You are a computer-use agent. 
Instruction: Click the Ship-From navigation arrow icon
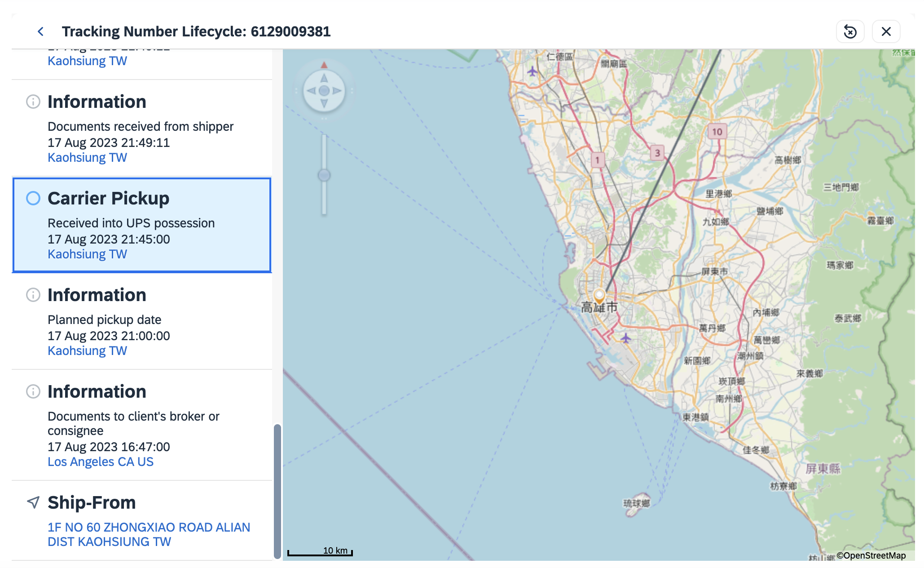point(33,502)
